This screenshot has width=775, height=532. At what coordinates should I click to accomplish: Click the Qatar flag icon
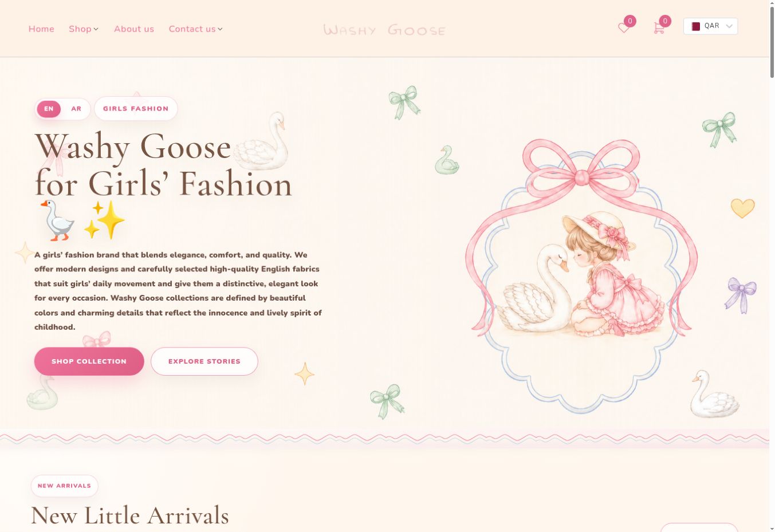click(x=696, y=26)
